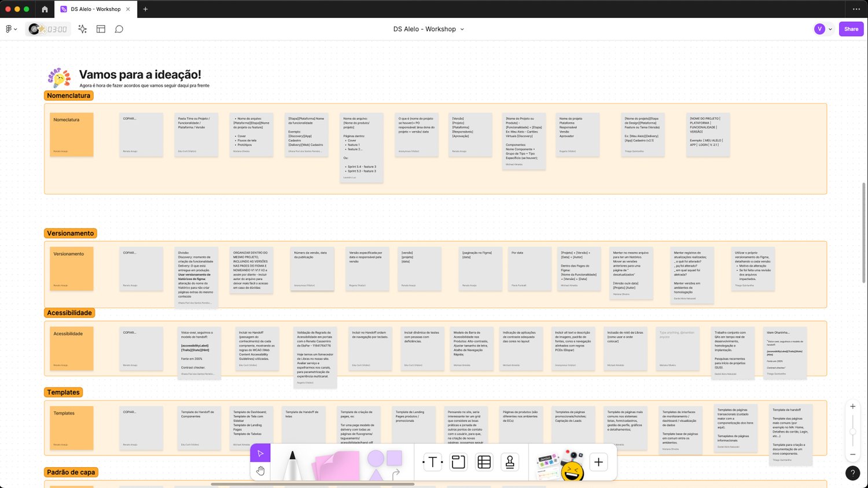The height and width of the screenshot is (488, 868).
Task: Pick the Marker pen tool
Action: tap(292, 465)
